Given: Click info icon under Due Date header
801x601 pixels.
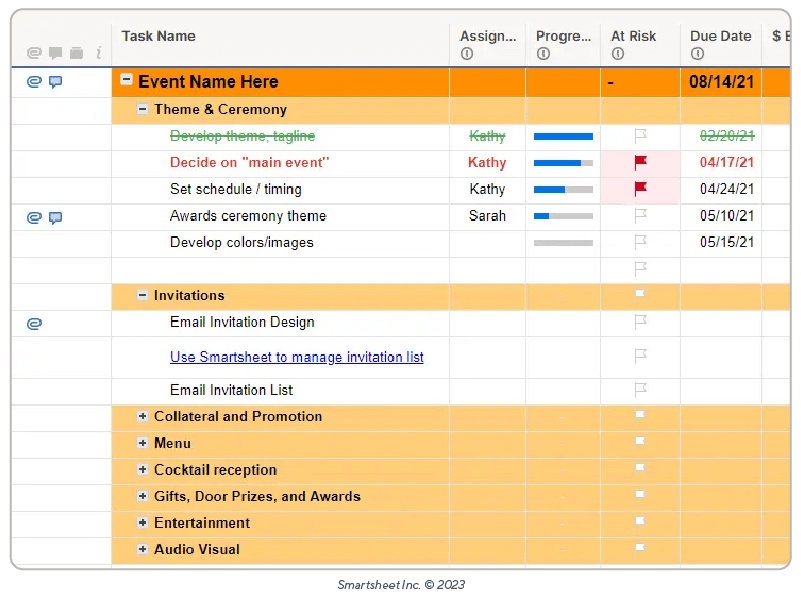Looking at the screenshot, I should tap(697, 54).
